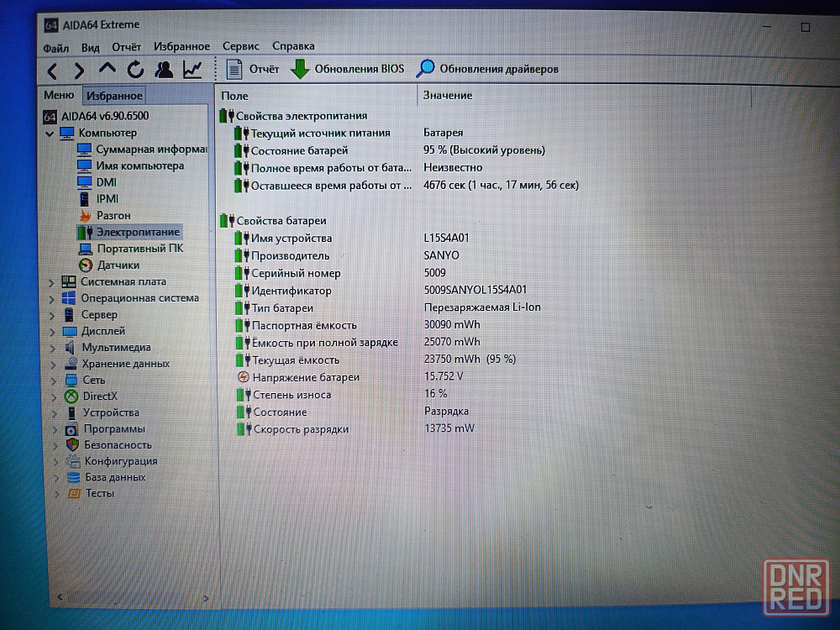Click the Поле column header
This screenshot has width=840, height=630.
tap(234, 96)
